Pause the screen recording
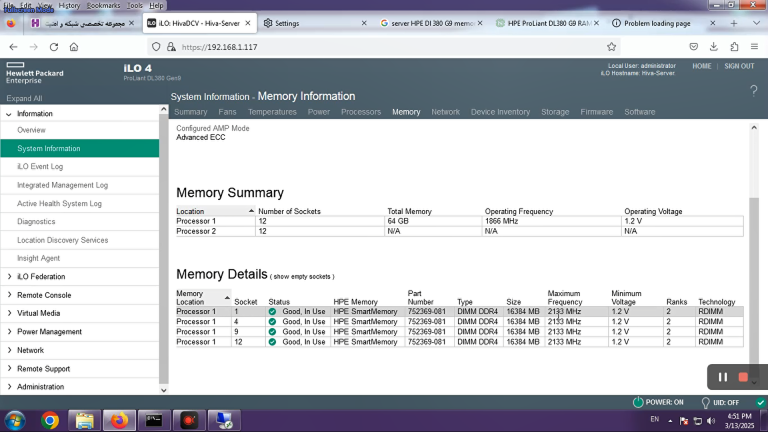The width and height of the screenshot is (768, 432). point(723,377)
